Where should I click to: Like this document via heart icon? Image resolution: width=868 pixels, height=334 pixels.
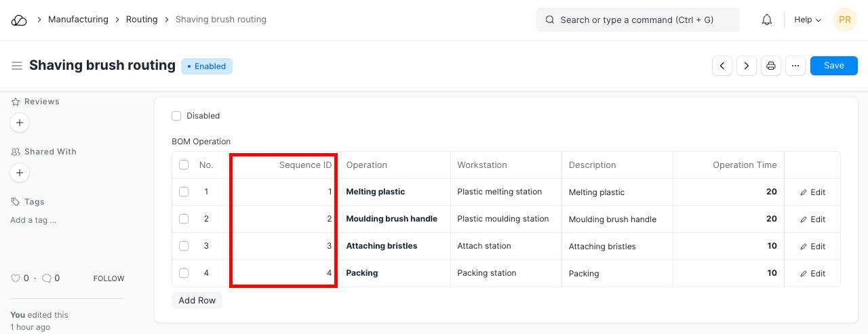click(16, 278)
